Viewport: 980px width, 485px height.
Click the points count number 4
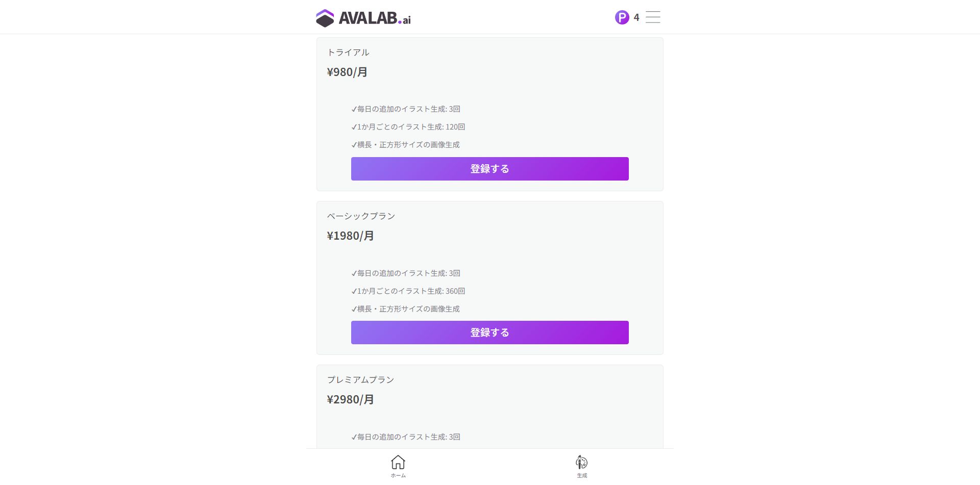[636, 17]
